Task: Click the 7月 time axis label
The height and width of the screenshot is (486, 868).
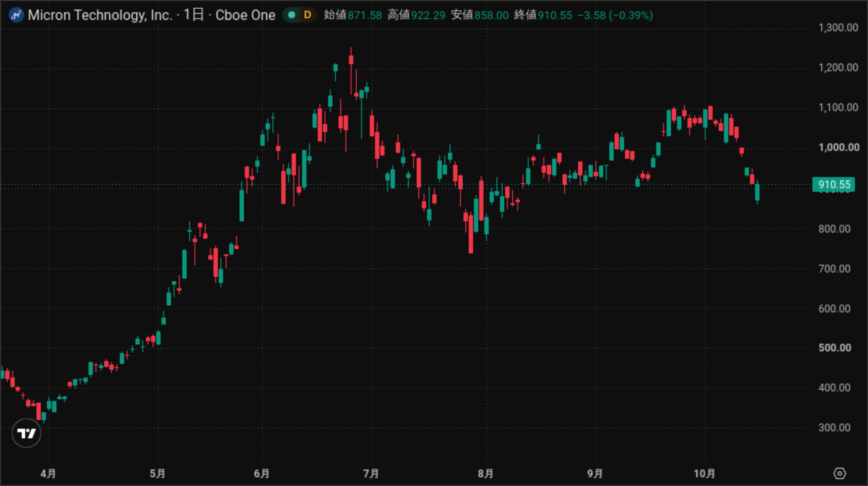Action: (371, 473)
